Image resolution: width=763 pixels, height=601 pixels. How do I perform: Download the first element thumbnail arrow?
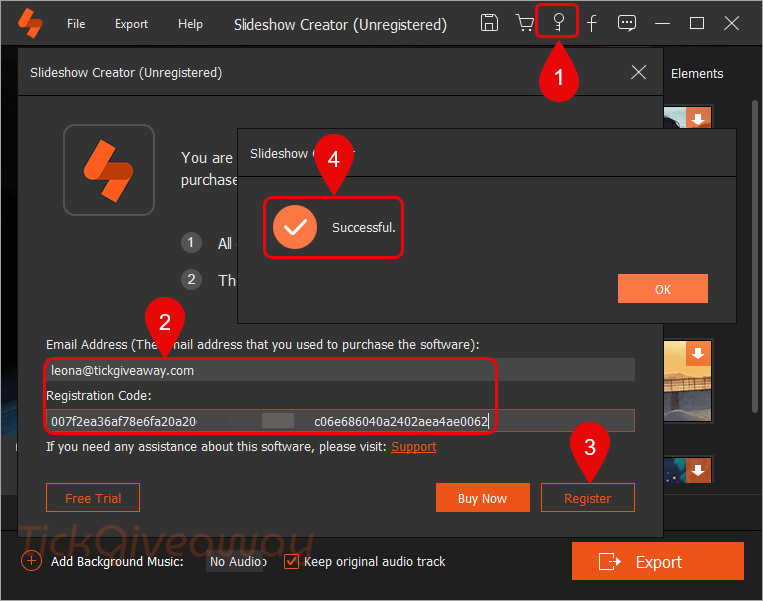coord(698,118)
